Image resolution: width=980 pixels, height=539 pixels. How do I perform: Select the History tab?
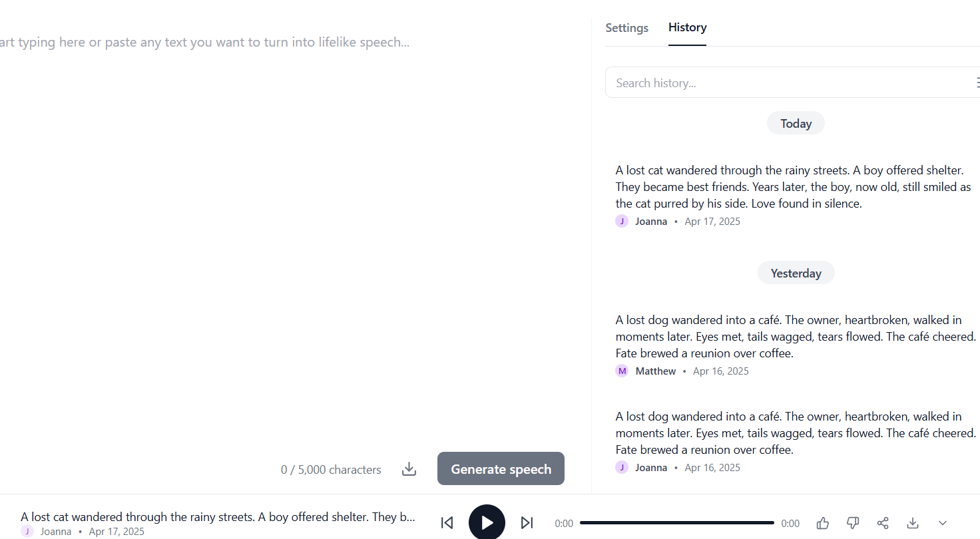(x=687, y=28)
